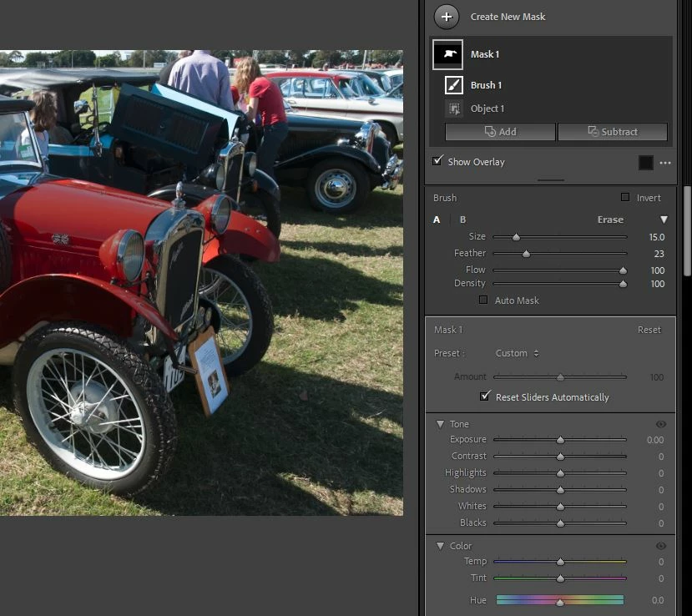692x616 pixels.
Task: Toggle Reset Sliders Automatically checkbox
Action: (485, 396)
